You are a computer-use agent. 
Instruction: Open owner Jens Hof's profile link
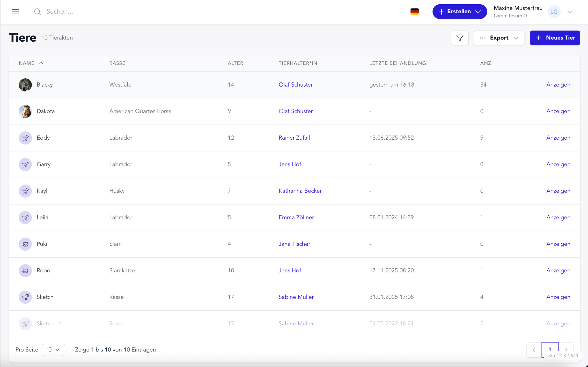(290, 164)
